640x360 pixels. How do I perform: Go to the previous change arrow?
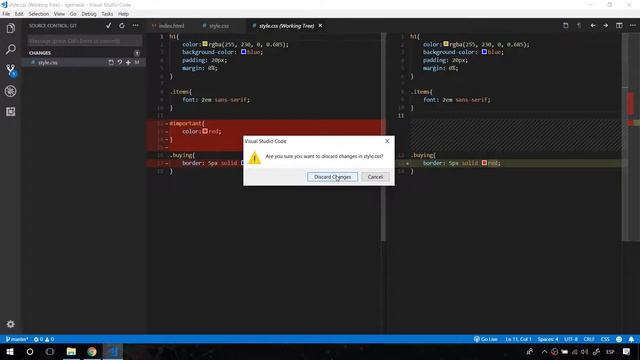[593, 26]
